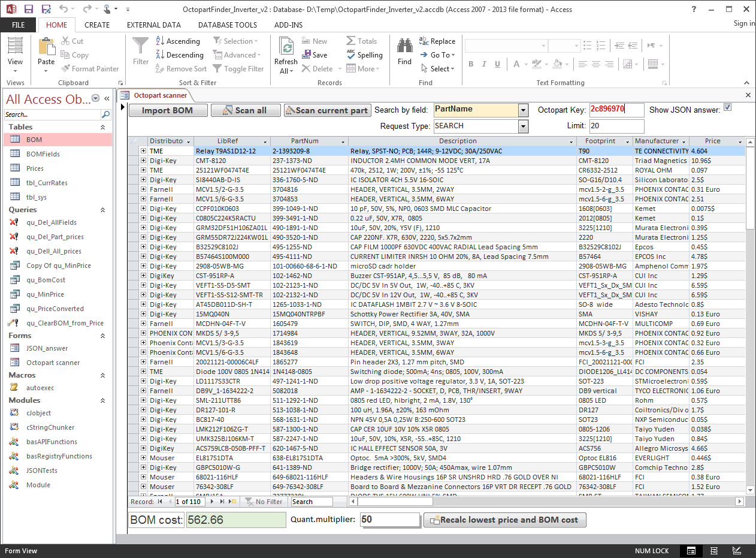756x558 pixels.
Task: Click the Scan all button
Action: pos(246,110)
